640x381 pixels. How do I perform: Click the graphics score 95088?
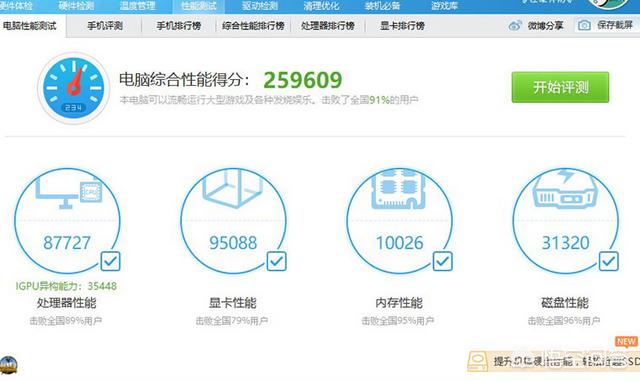tap(233, 243)
